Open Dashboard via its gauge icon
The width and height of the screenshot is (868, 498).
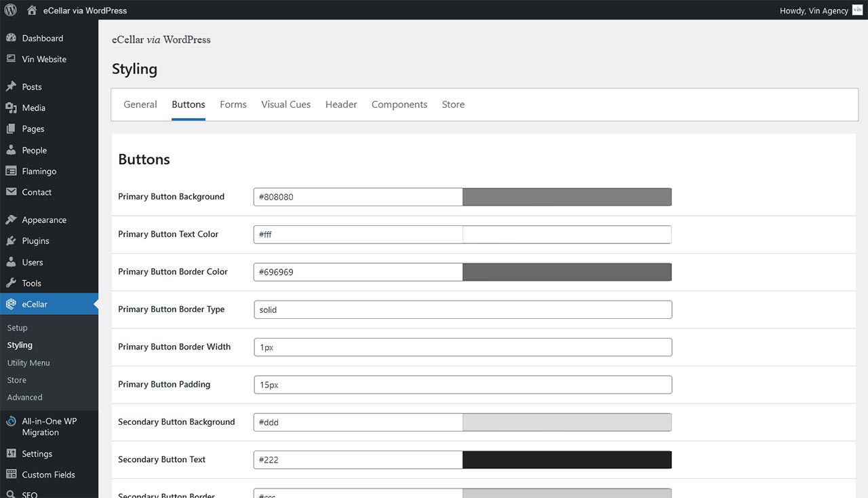click(x=11, y=39)
